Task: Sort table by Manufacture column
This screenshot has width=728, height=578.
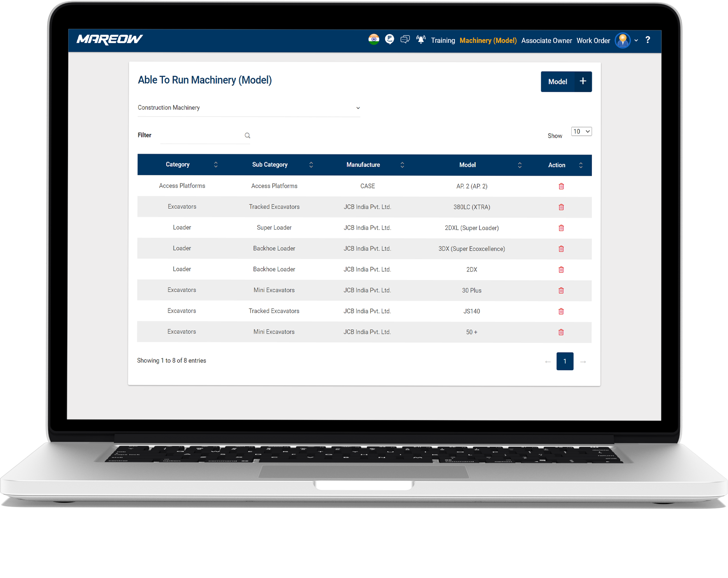Action: click(x=402, y=165)
